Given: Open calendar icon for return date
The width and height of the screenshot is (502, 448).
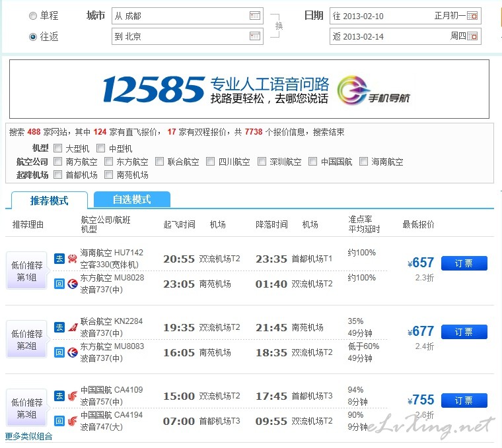Looking at the screenshot, I should coord(472,36).
